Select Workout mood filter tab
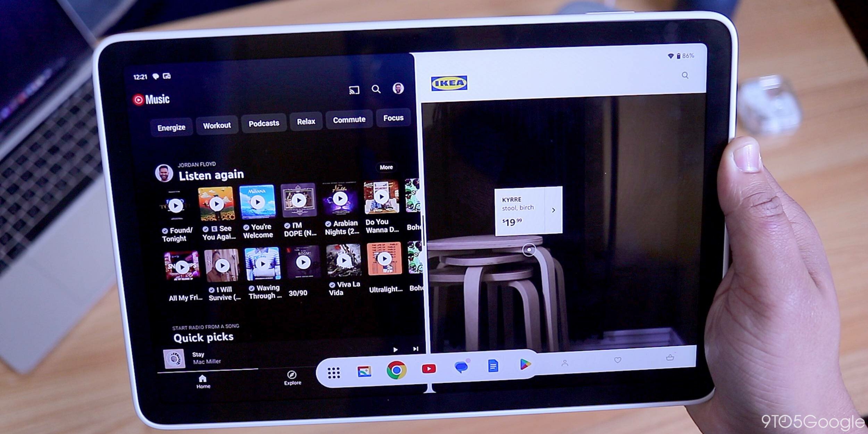 pyautogui.click(x=216, y=125)
